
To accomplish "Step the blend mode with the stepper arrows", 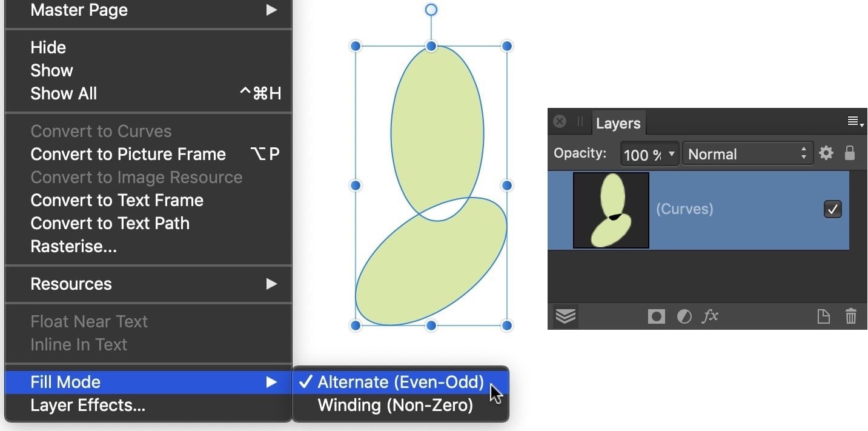I will (x=803, y=153).
